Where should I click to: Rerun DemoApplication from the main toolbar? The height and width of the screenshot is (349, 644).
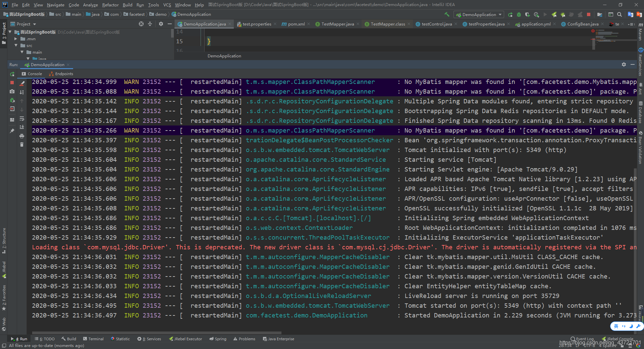[x=510, y=14]
